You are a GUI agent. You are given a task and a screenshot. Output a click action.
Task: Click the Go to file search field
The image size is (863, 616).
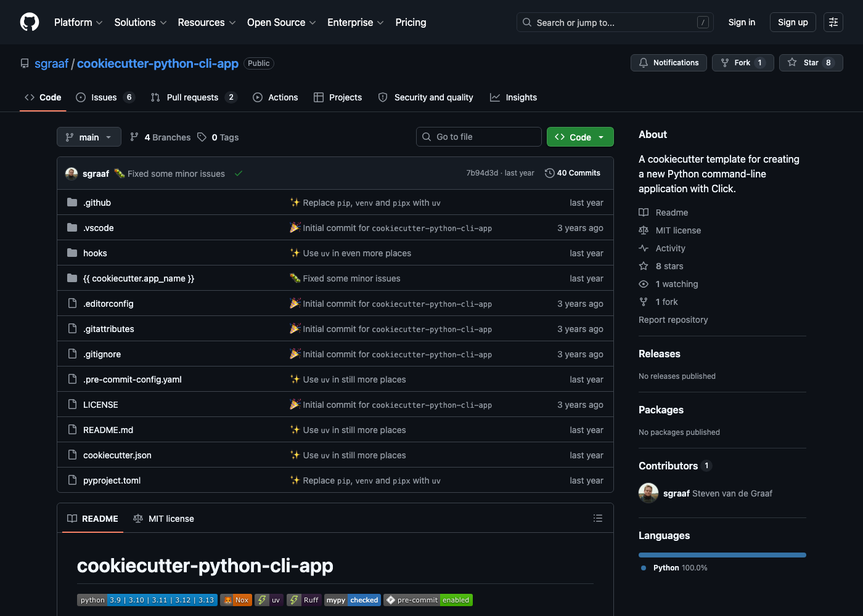click(x=479, y=137)
